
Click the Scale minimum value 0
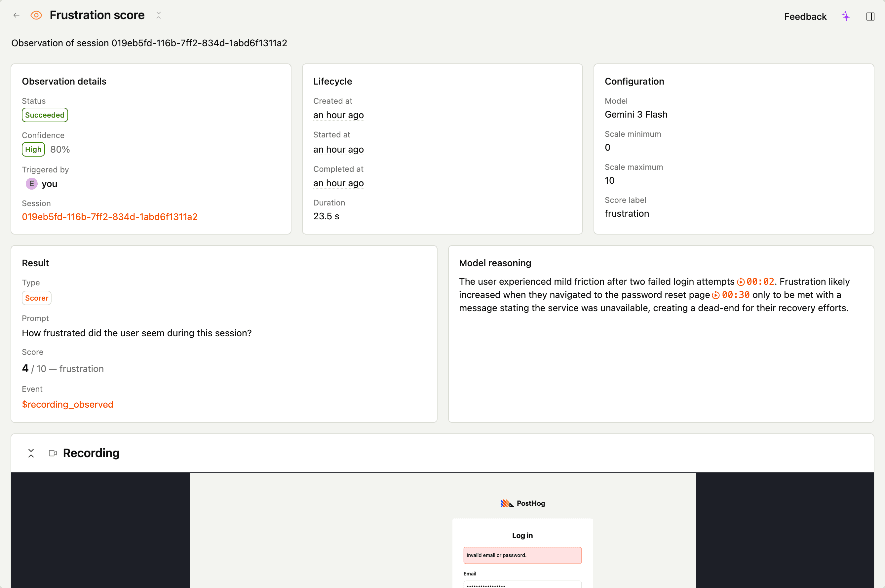pyautogui.click(x=607, y=147)
